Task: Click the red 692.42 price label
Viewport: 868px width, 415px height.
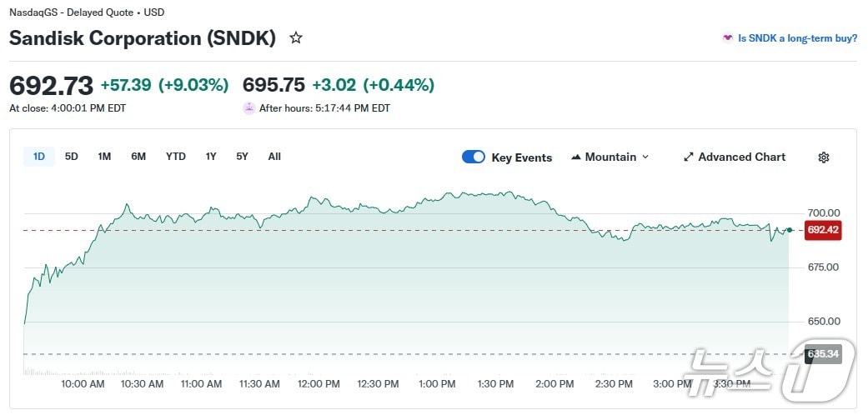Action: coord(823,230)
